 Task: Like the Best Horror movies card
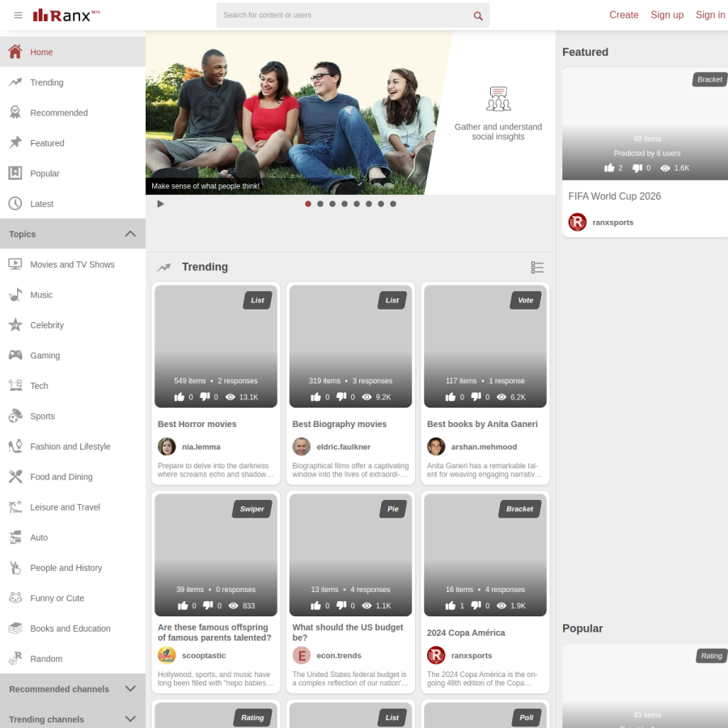pos(180,397)
